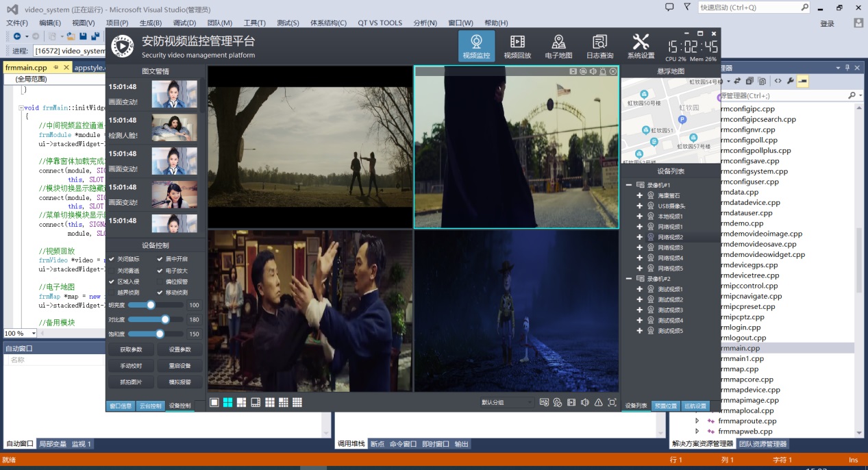
Task: Click speaker icon in selected video's title bar
Action: click(x=593, y=71)
